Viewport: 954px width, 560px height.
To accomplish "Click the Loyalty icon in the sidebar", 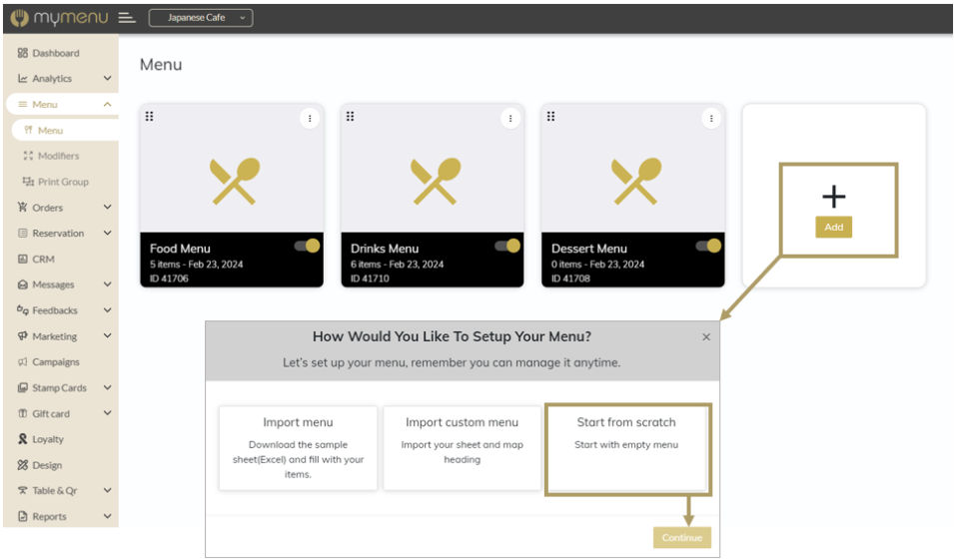I will click(x=23, y=439).
